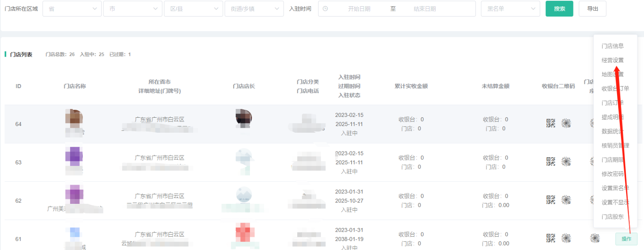Expand the 区/县 district dropdown
The height and width of the screenshot is (250, 644).
pyautogui.click(x=193, y=9)
